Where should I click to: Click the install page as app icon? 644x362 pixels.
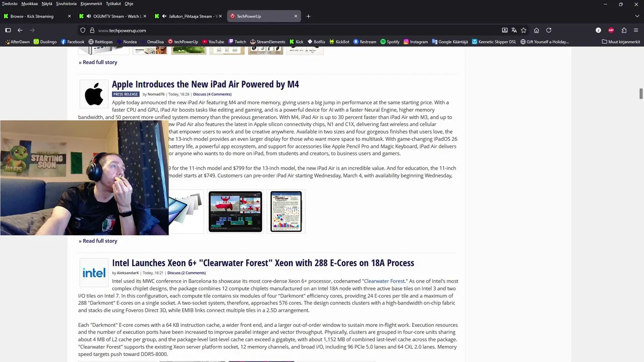pos(505,30)
